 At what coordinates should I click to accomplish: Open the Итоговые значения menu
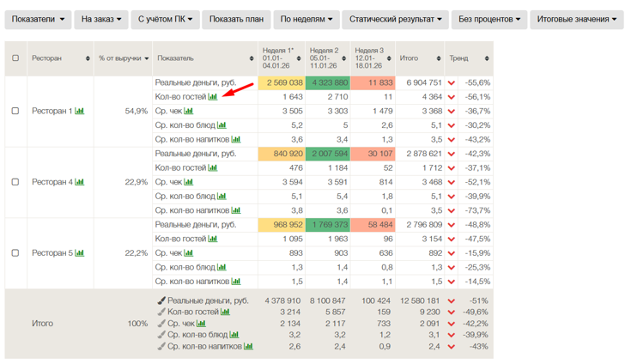(577, 19)
